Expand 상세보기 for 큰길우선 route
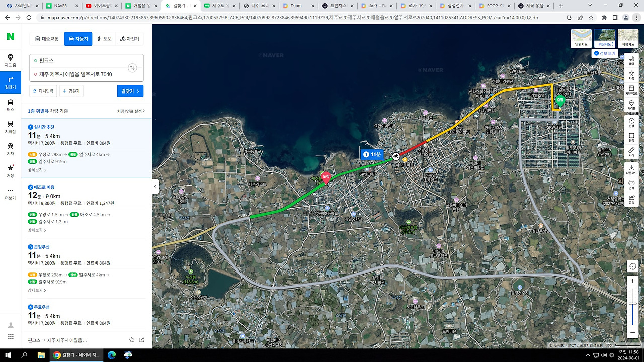The width and height of the screenshot is (644, 362). 37,290
